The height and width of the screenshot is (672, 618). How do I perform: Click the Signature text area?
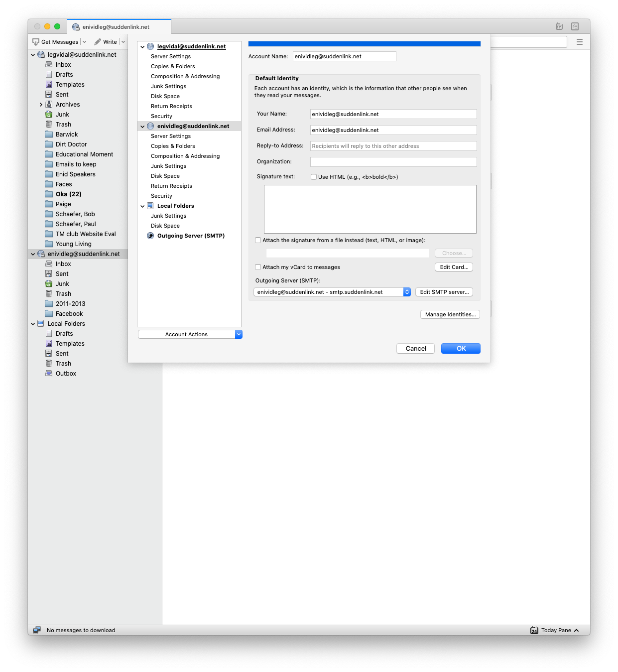pyautogui.click(x=370, y=209)
